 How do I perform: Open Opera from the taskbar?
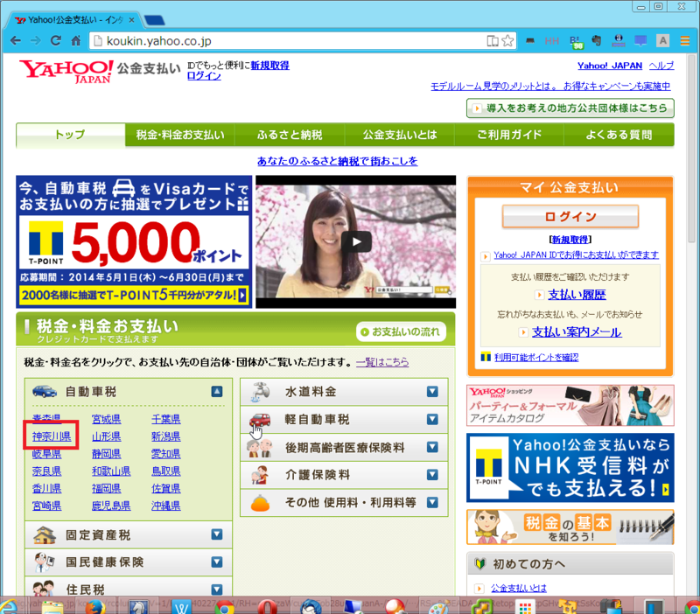[x=267, y=606]
